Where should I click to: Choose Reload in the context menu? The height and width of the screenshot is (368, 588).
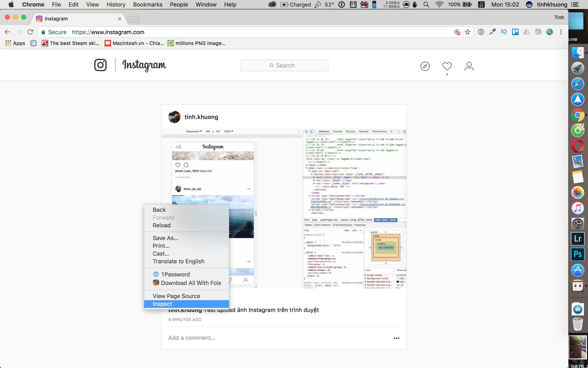(x=187, y=225)
